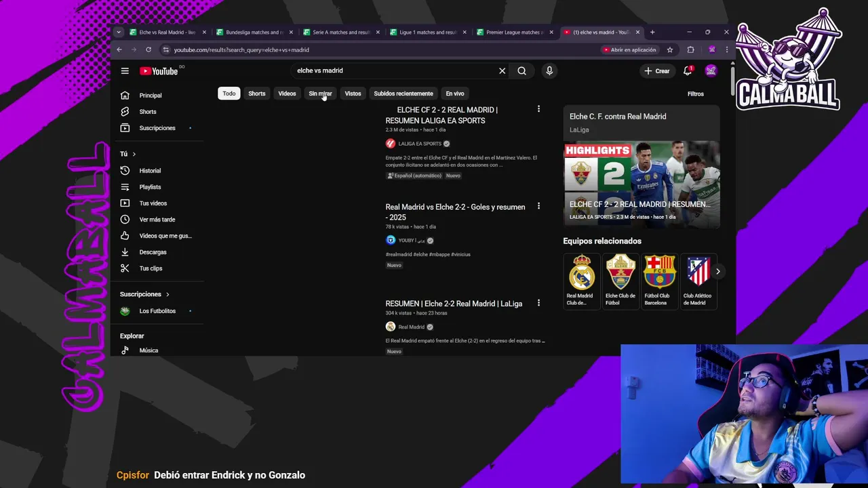View site information icon in address bar
Screen dimensions: 868x488
pyautogui.click(x=165, y=49)
